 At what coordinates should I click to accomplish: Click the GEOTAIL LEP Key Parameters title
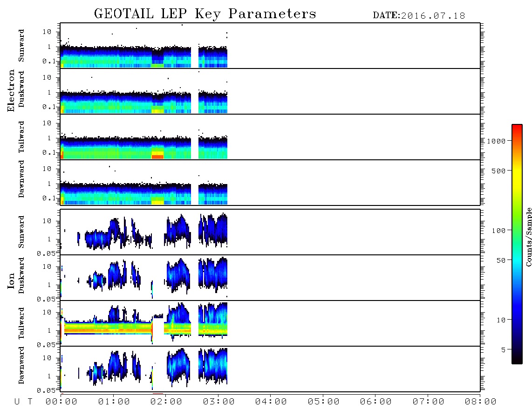pos(205,14)
